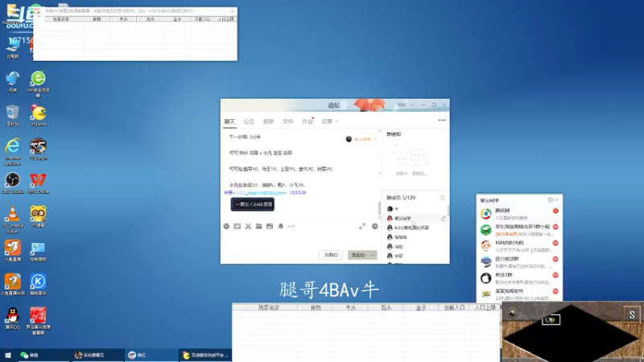The width and height of the screenshot is (644, 362).
Task: Click the Send button in chat window
Action: 358,255
